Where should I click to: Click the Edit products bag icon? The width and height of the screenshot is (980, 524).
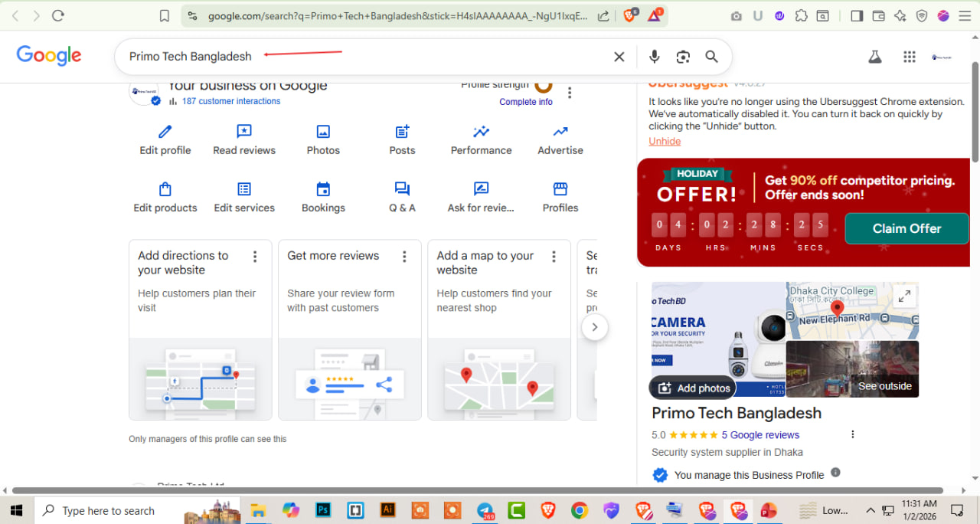coord(165,189)
